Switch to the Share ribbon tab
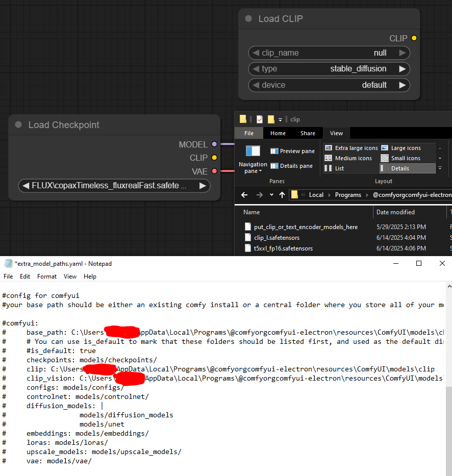Screen dimensions: 452x476 [x=308, y=133]
